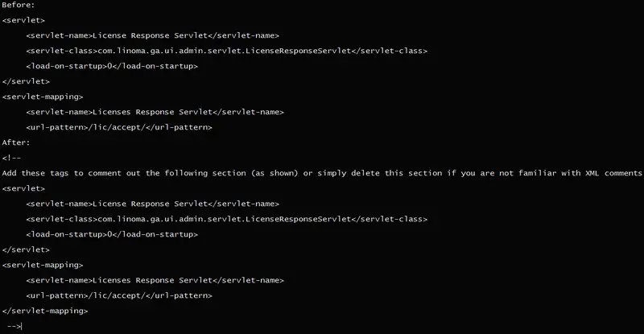644x334 pixels.
Task: Click the second /lic/accept/ url-pattern line
Action: [119, 295]
